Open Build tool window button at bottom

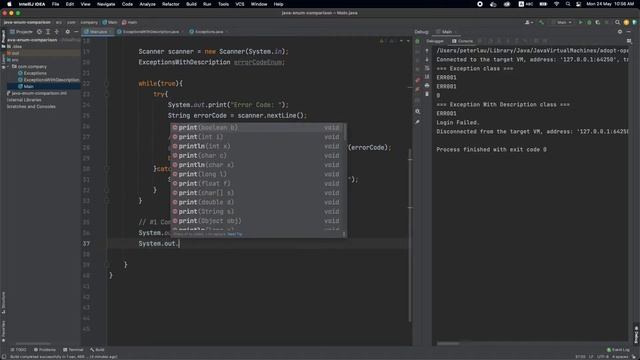[x=98, y=350]
